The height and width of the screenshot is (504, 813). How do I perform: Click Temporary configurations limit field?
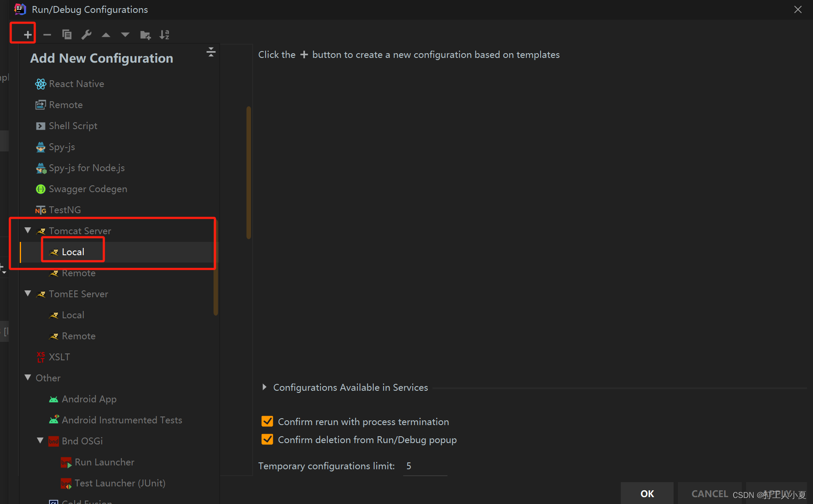(425, 466)
